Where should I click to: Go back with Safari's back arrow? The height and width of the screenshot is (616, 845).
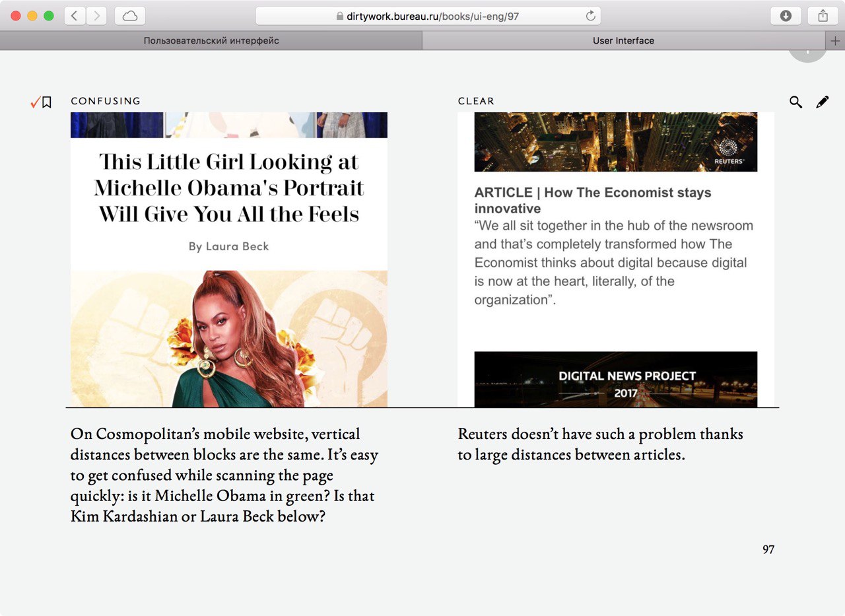pos(75,16)
